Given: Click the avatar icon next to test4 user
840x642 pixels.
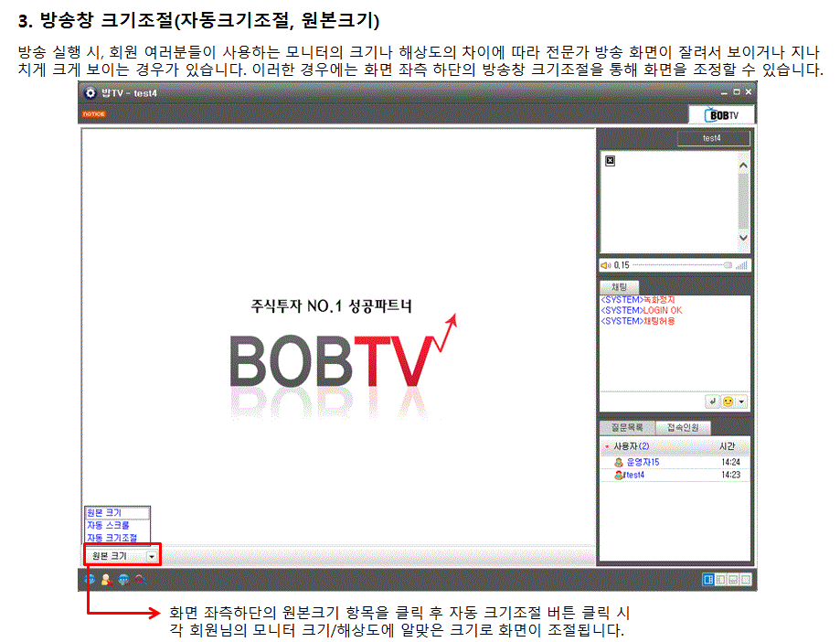Looking at the screenshot, I should [620, 475].
